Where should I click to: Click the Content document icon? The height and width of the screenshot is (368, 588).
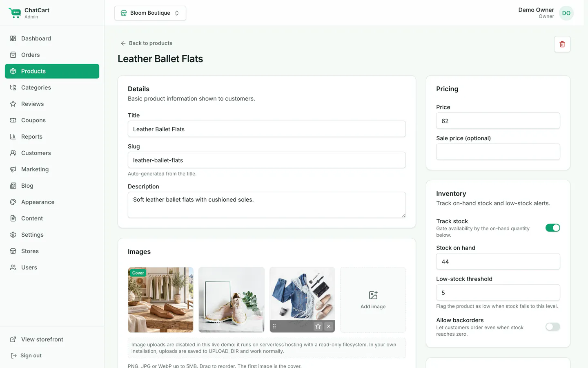[x=13, y=218]
